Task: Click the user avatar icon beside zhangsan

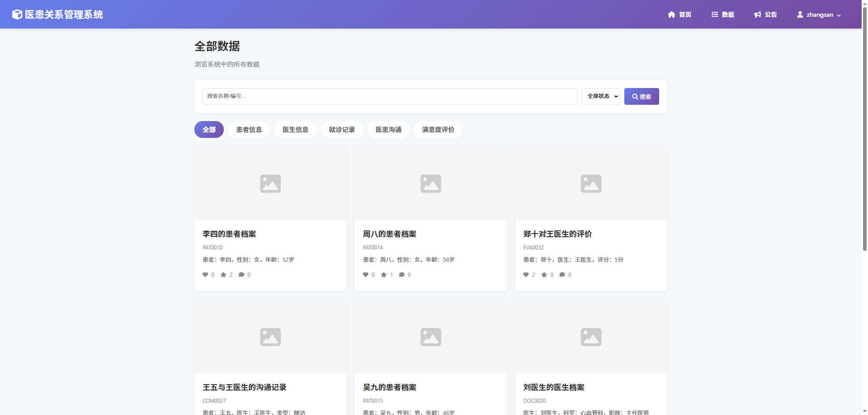Action: 800,15
